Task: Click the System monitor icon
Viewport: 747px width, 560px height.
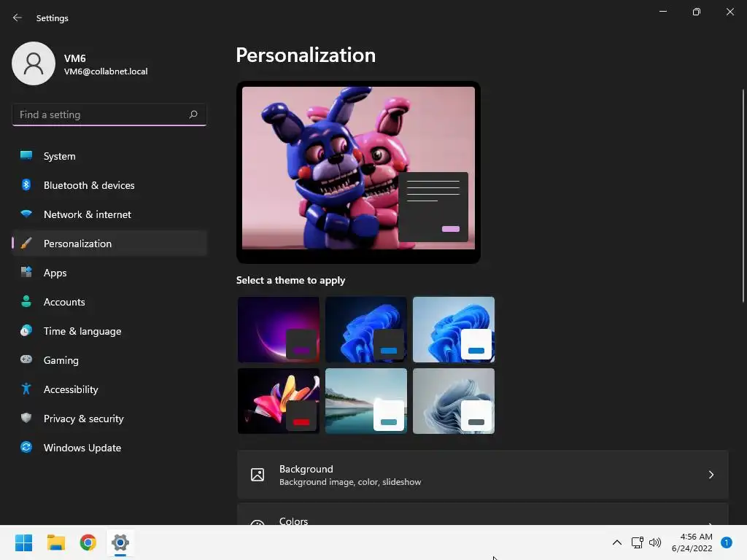Action: click(26, 155)
